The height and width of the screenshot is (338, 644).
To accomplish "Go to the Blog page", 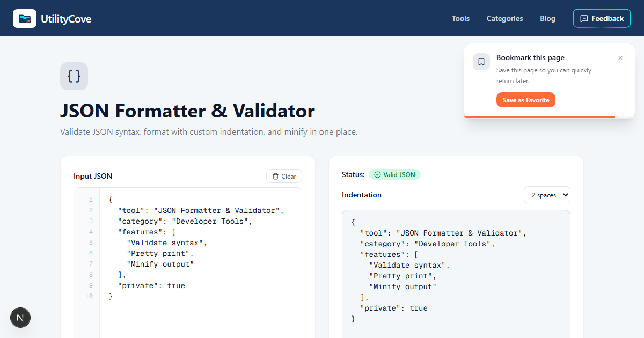I will [547, 18].
